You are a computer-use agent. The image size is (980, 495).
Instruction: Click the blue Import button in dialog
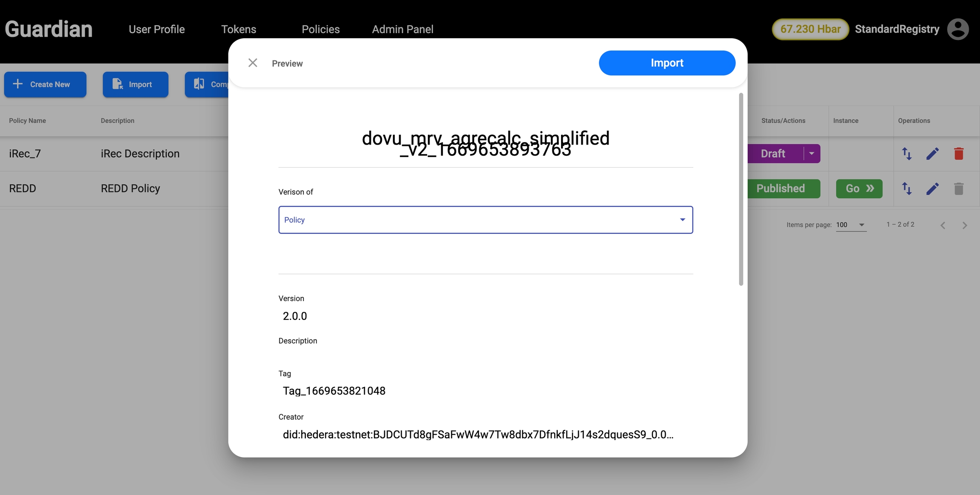667,63
